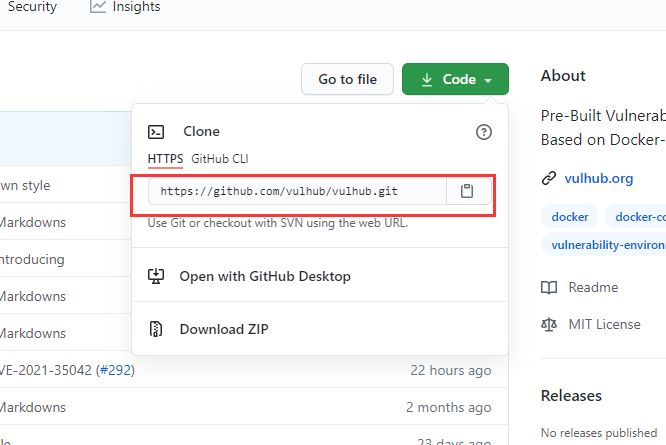
Task: Open the Insights tab
Action: 125,6
